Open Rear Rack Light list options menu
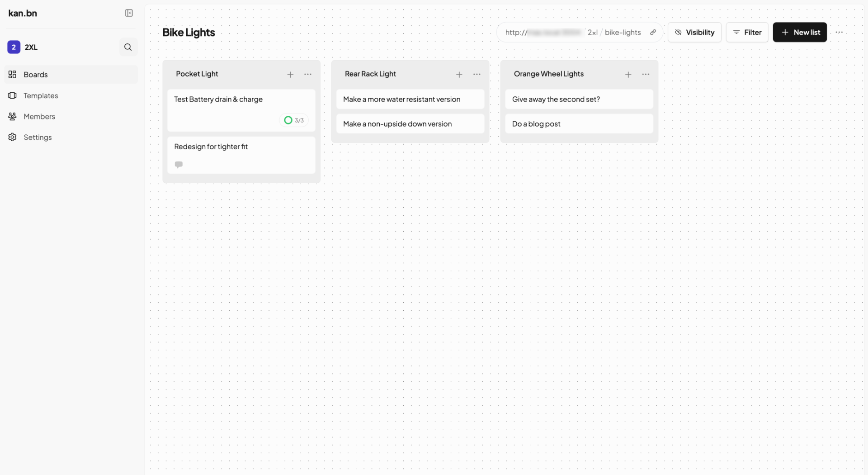 coord(477,74)
